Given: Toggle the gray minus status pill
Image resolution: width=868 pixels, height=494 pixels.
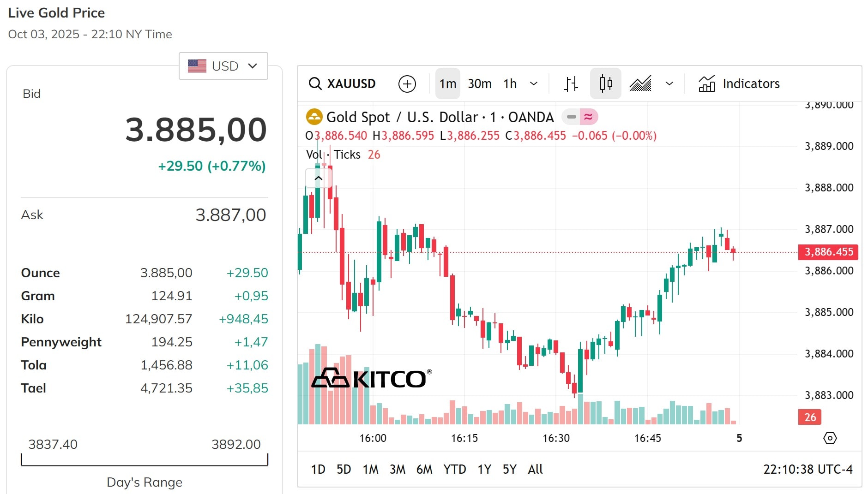Looking at the screenshot, I should pos(571,117).
